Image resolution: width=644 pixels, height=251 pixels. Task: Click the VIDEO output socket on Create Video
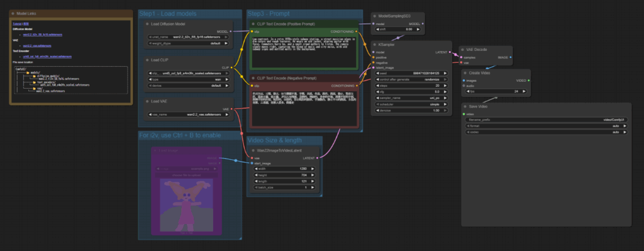(528, 81)
